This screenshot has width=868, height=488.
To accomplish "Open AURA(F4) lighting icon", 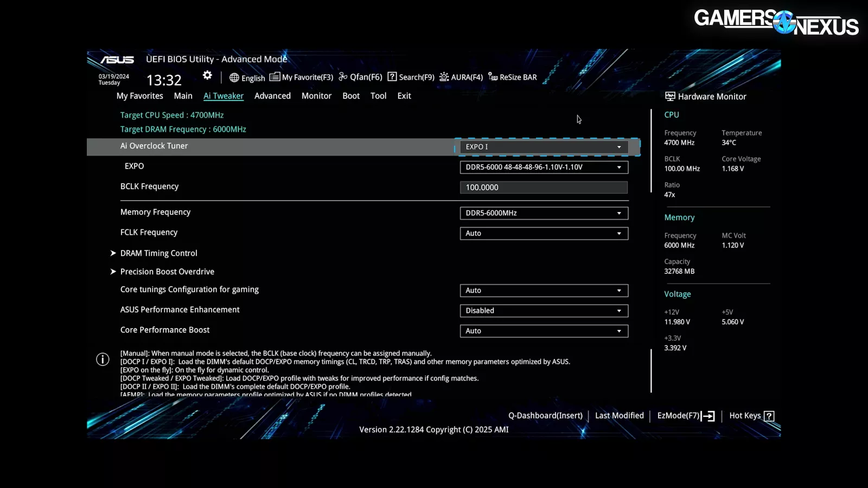I will click(x=444, y=76).
